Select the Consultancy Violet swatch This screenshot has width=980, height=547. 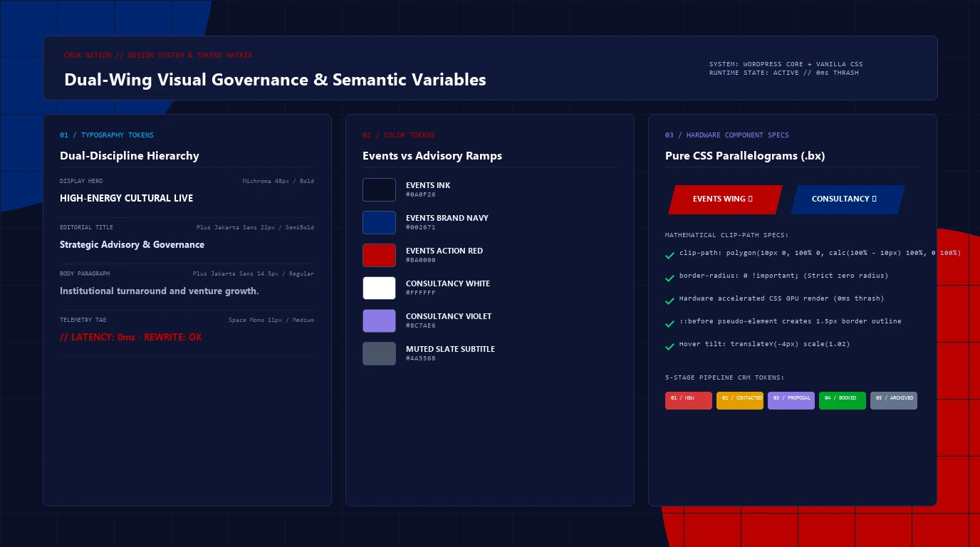click(x=379, y=321)
